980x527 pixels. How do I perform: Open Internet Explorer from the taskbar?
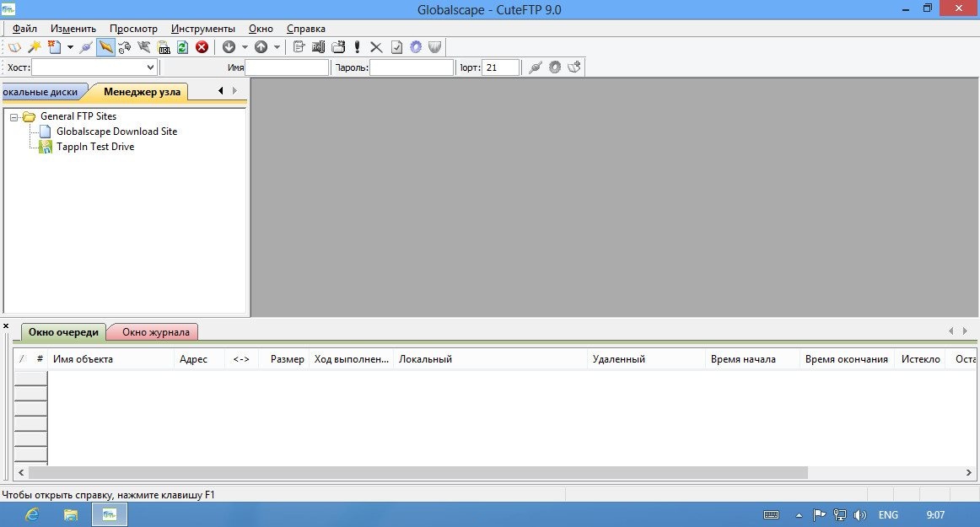[31, 514]
